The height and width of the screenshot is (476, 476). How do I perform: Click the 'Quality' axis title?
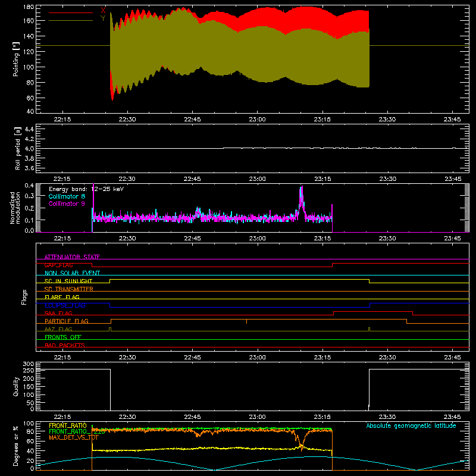pyautogui.click(x=16, y=386)
